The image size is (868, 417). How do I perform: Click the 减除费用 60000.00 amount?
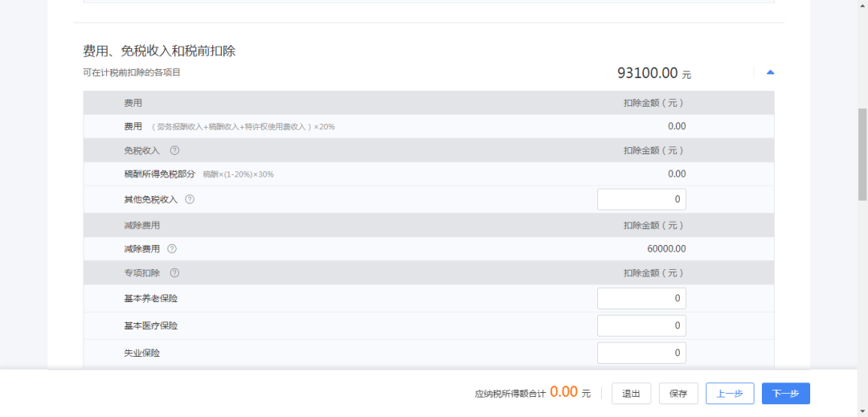click(x=666, y=249)
